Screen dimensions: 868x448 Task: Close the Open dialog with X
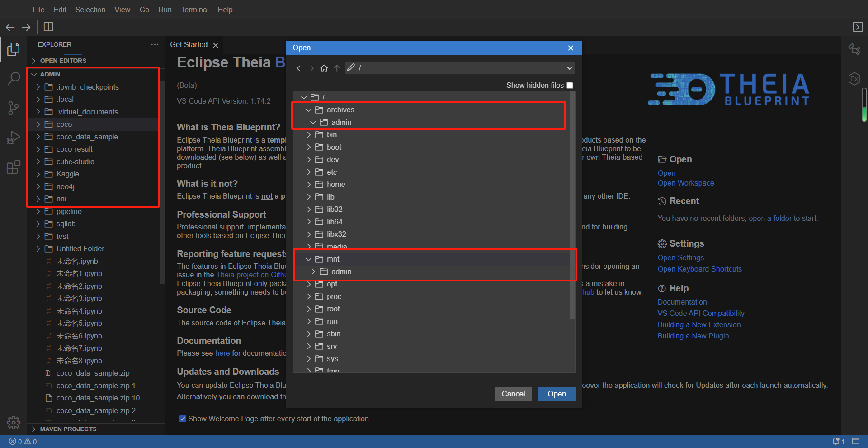[x=571, y=48]
